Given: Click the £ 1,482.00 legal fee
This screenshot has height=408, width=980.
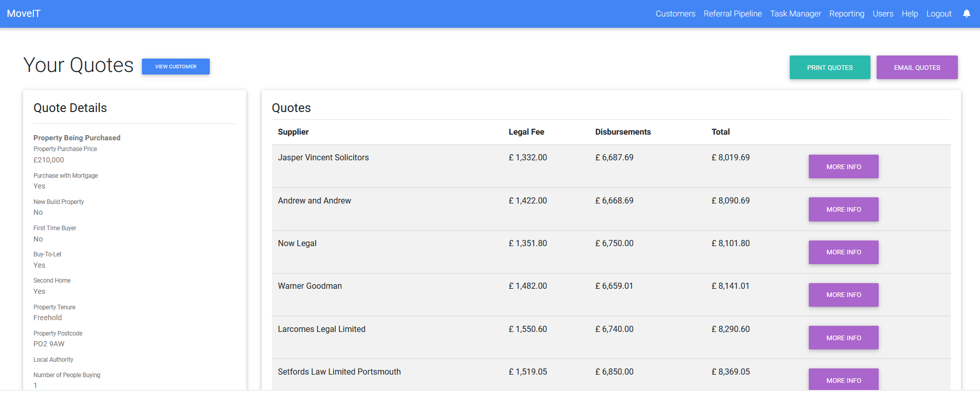Looking at the screenshot, I should pos(528,286).
